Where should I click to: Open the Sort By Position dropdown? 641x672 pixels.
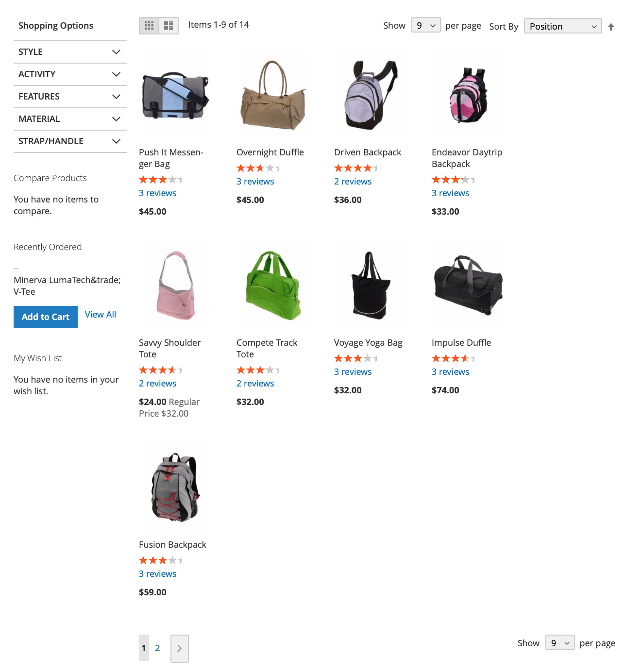coord(563,26)
